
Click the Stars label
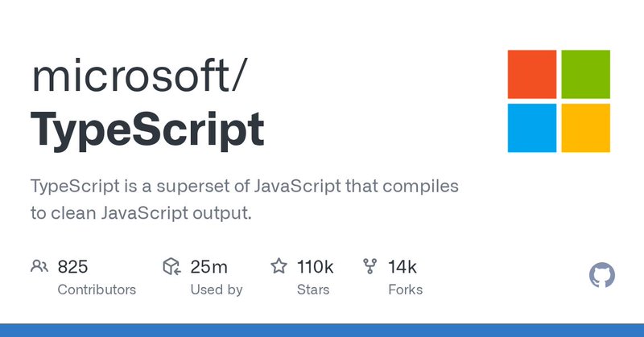(313, 290)
